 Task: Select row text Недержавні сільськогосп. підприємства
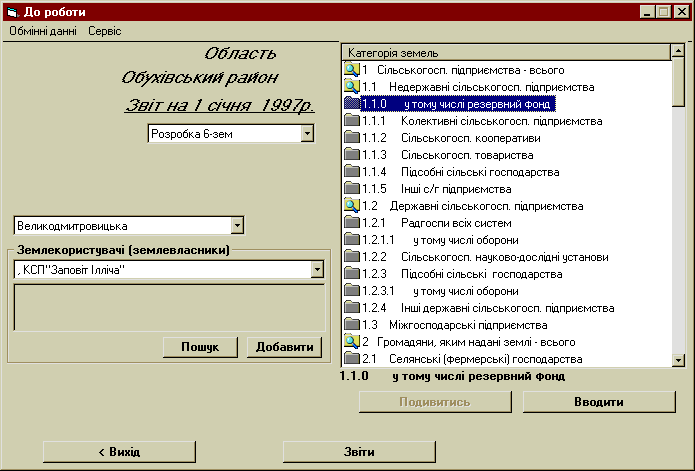click(x=492, y=87)
